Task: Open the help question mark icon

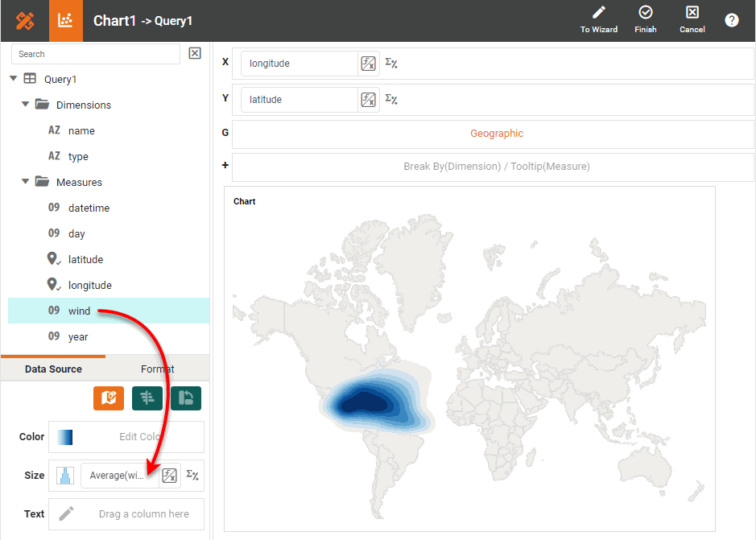Action: [x=731, y=21]
